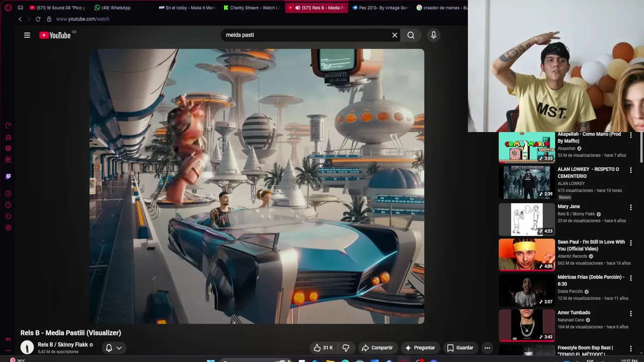Open the Como Mario video thumbnail
644x362 pixels.
pyautogui.click(x=527, y=148)
